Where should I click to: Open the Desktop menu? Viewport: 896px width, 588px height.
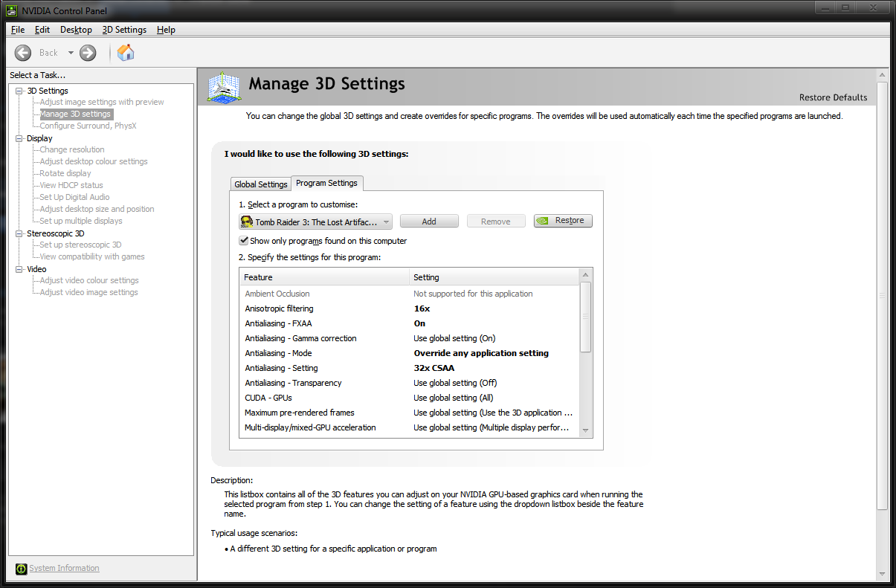tap(76, 30)
